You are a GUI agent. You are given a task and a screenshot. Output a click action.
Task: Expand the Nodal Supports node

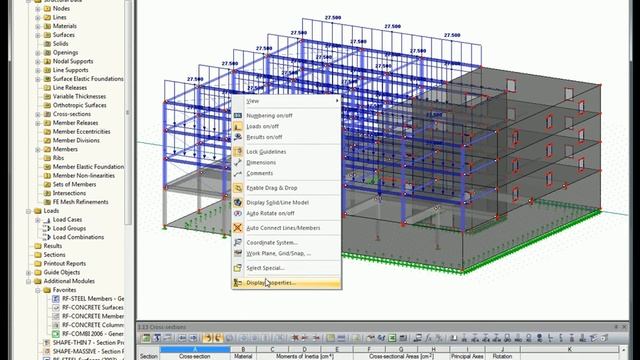click(38, 61)
